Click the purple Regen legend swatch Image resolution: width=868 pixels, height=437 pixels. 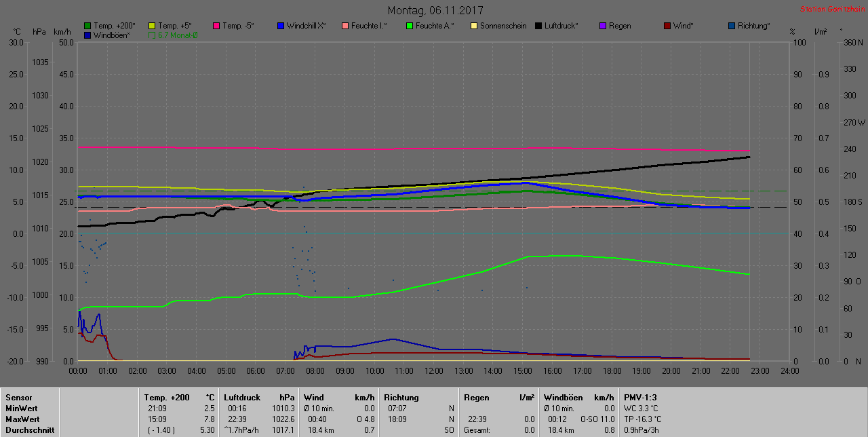pos(602,26)
